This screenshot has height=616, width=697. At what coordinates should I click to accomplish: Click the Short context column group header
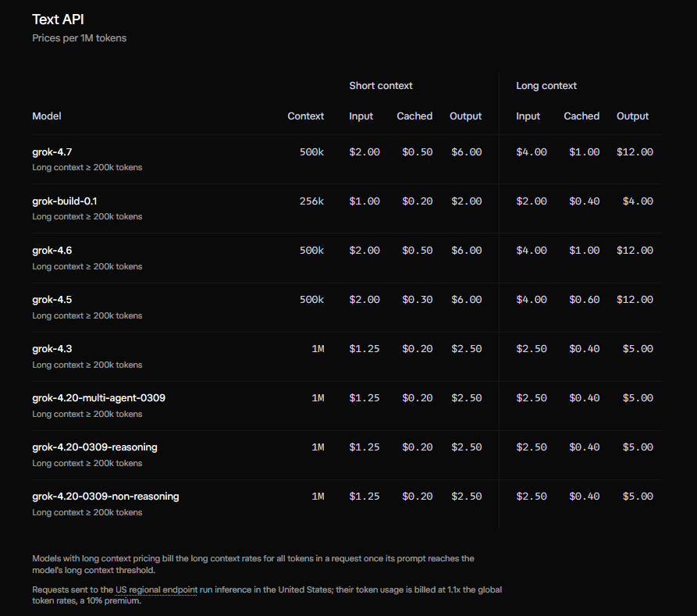click(381, 86)
